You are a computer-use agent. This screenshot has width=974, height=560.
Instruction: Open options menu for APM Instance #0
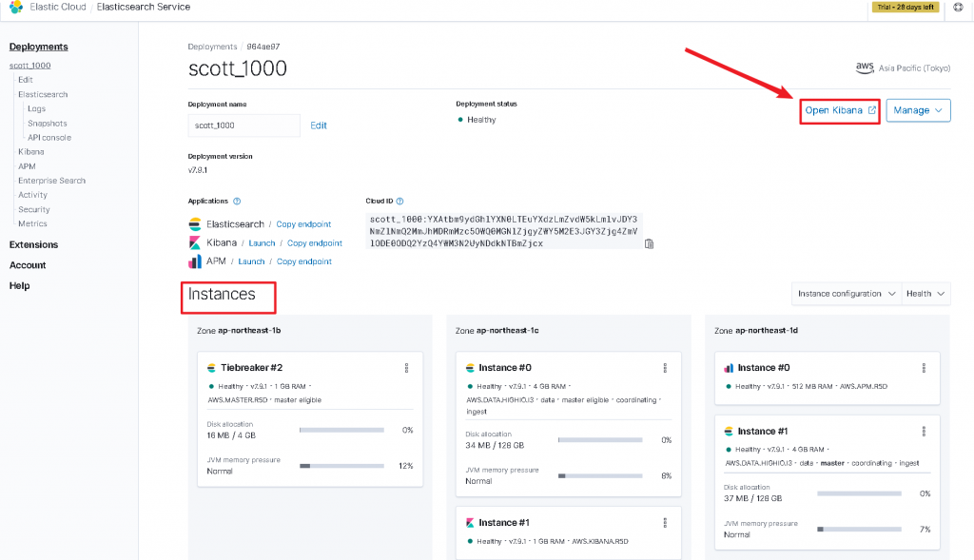924,368
